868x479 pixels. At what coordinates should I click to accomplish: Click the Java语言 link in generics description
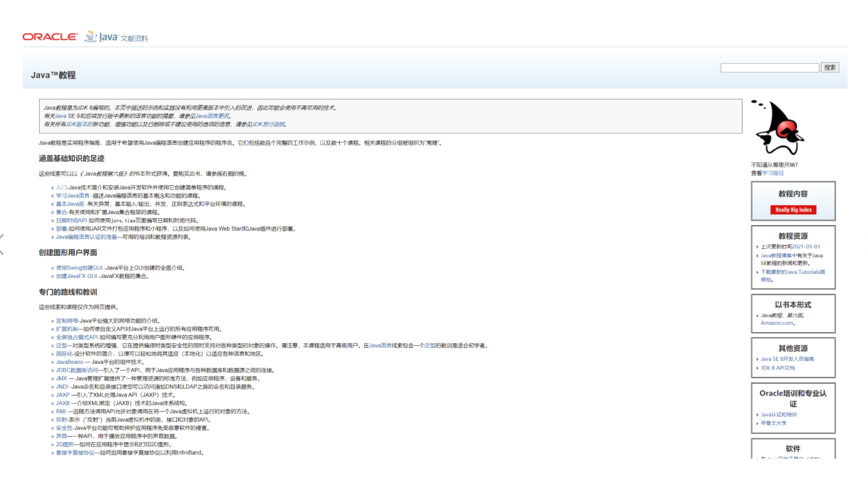click(x=380, y=346)
